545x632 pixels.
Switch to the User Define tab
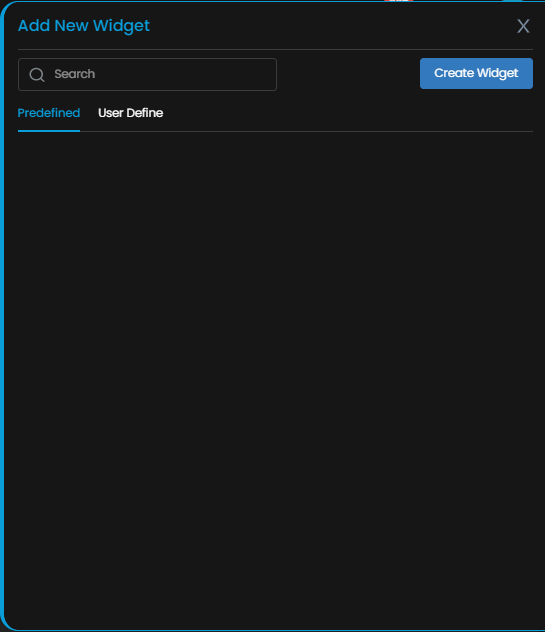[130, 113]
